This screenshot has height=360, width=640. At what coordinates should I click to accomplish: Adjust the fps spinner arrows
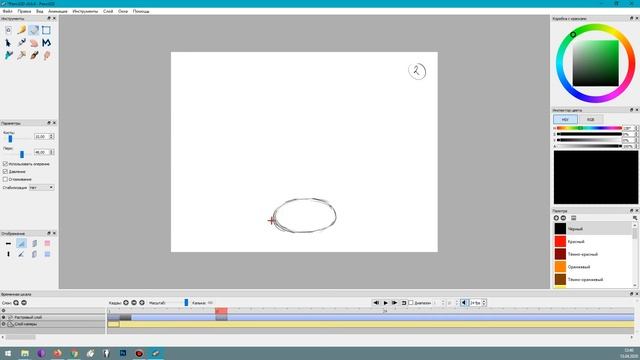click(x=484, y=303)
